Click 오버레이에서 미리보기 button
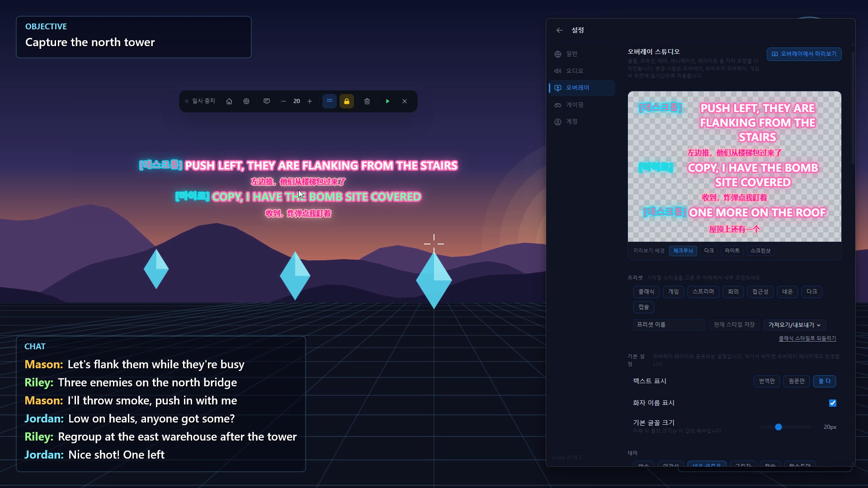 tap(804, 54)
